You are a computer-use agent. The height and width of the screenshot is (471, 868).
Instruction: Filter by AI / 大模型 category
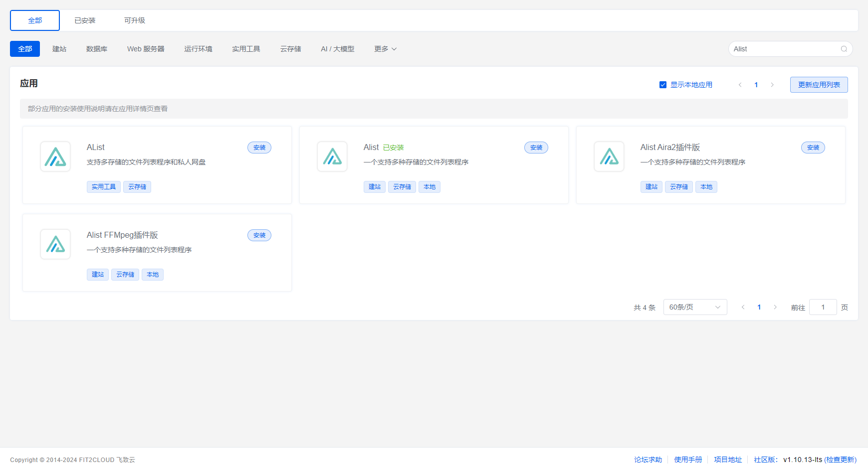[338, 49]
